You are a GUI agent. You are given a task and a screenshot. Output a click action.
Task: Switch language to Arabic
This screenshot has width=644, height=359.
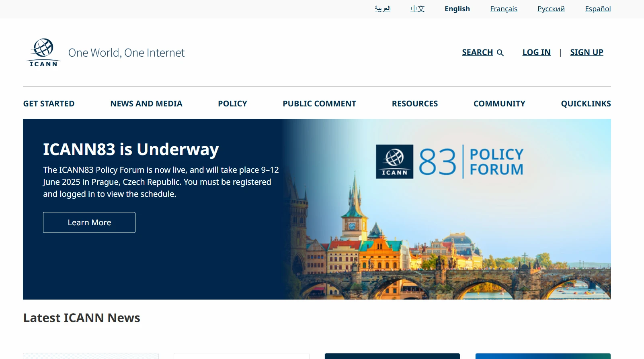point(383,9)
